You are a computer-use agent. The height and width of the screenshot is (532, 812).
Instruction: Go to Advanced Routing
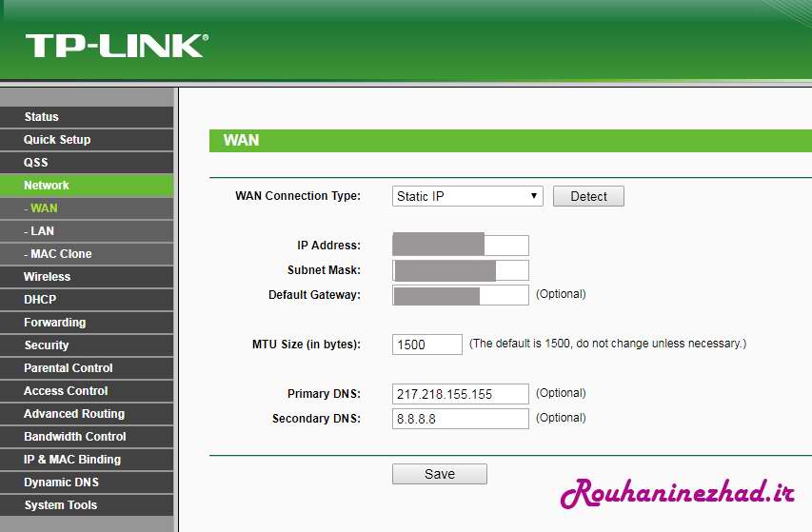pos(87,413)
